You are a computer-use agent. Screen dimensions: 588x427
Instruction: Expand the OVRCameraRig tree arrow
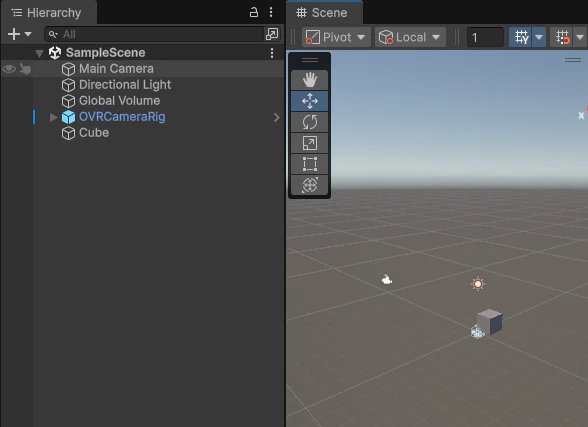(x=53, y=117)
